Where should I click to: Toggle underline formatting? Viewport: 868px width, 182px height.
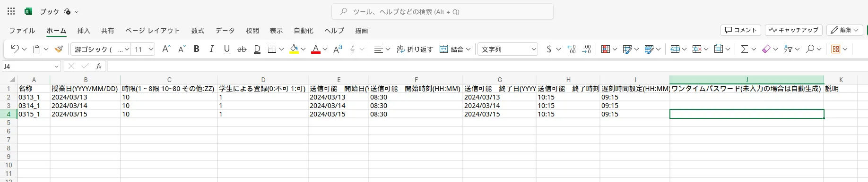click(227, 49)
